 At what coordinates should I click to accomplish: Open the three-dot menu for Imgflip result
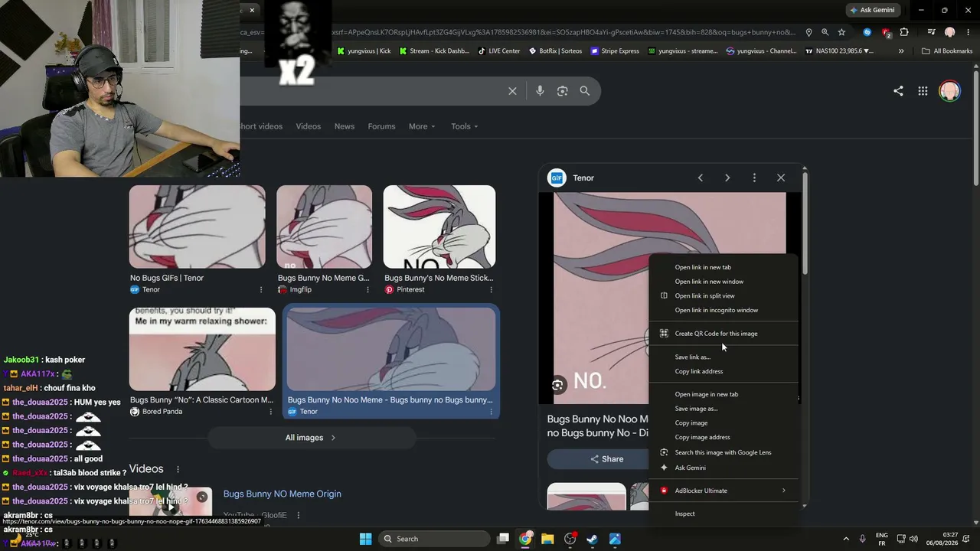(367, 290)
